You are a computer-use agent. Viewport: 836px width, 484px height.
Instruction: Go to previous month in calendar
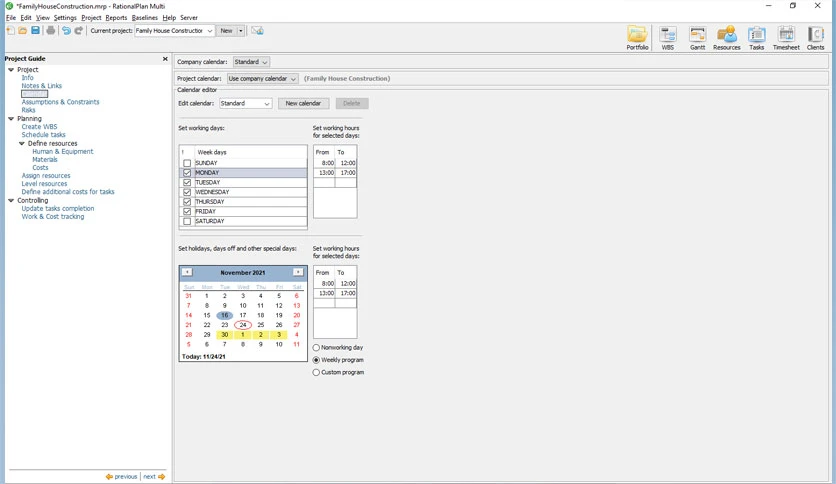pos(187,272)
